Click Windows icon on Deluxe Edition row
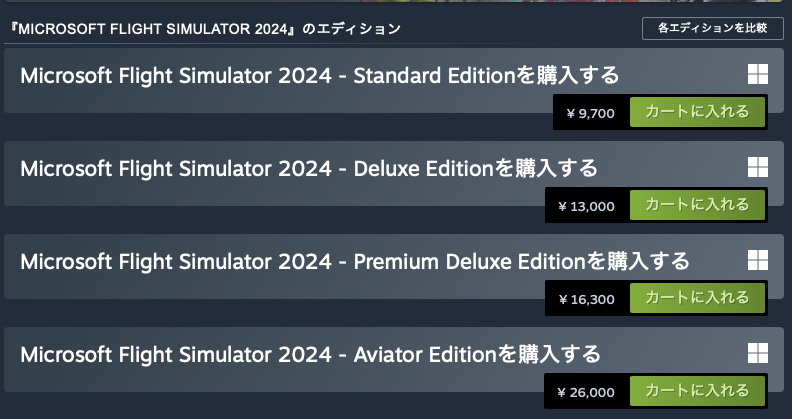The height and width of the screenshot is (419, 792). point(757,167)
